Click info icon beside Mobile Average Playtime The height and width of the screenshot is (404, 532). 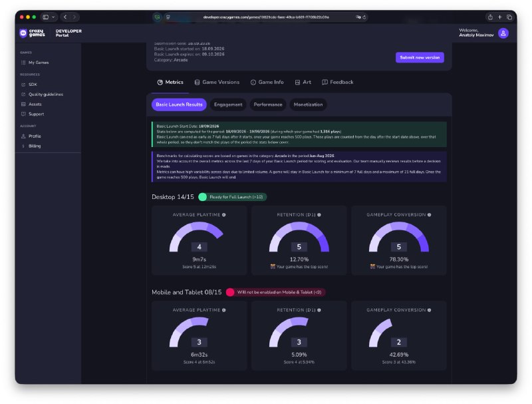point(224,310)
